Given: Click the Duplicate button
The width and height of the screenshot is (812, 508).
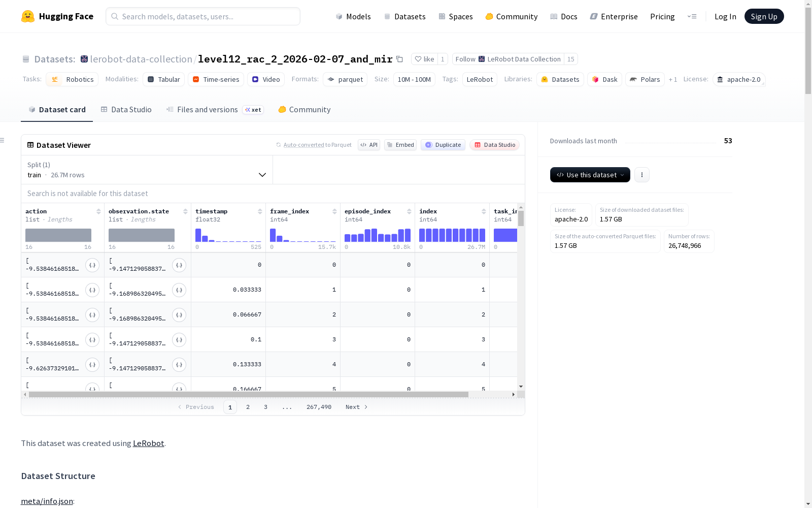Looking at the screenshot, I should pyautogui.click(x=443, y=145).
